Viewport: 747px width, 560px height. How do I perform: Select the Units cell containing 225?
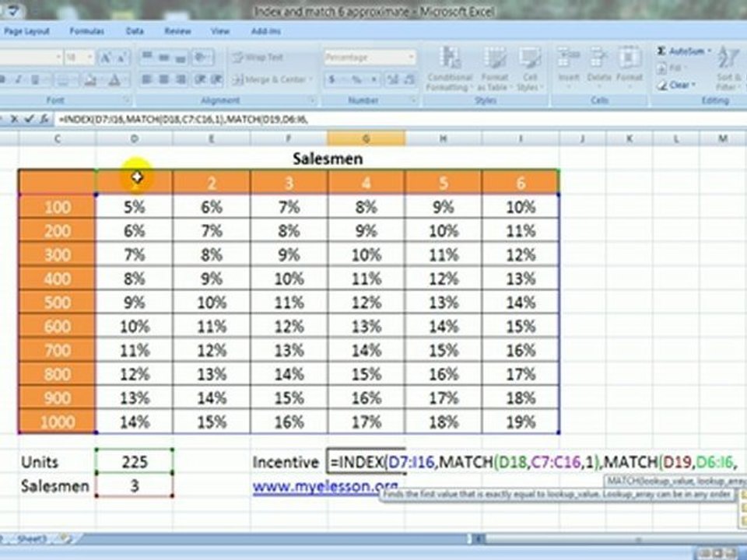135,461
